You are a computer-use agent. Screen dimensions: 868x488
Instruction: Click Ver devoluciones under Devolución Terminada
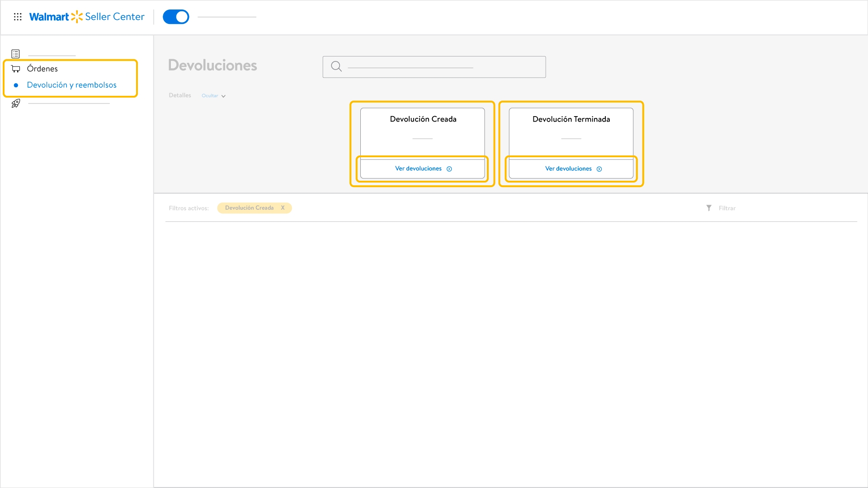[x=568, y=169]
